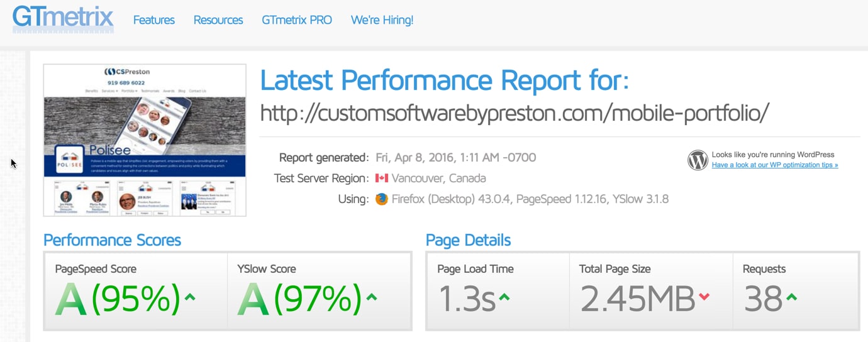Open the WP optimization tips link

[775, 165]
